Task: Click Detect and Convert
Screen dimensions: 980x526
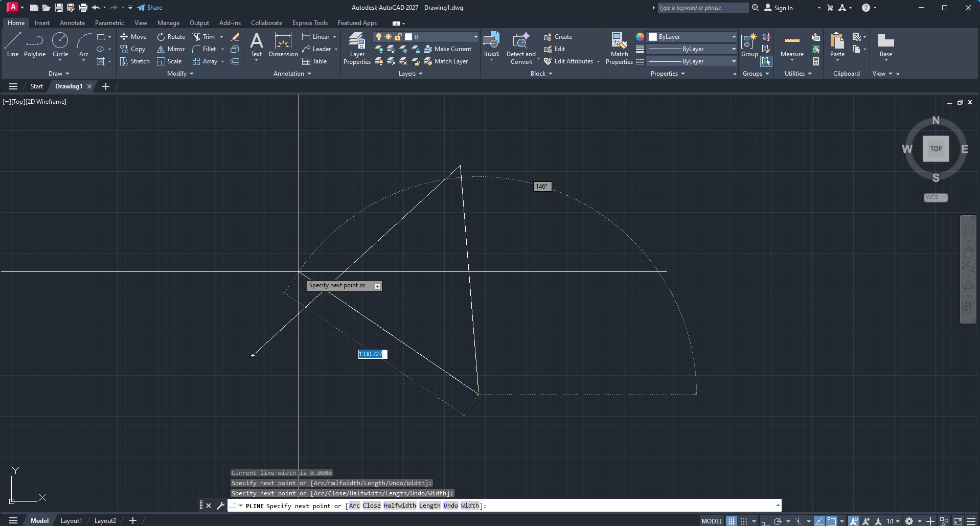Action: pyautogui.click(x=521, y=49)
